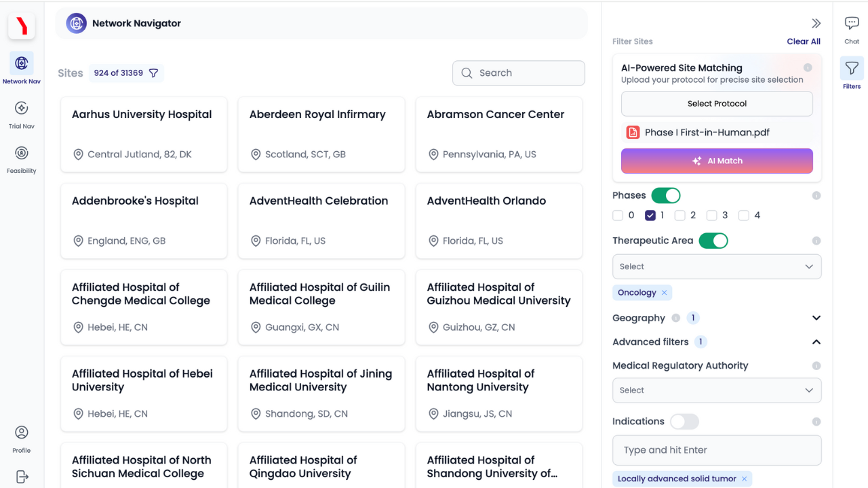The width and height of the screenshot is (868, 488).
Task: Check the Phase 0 checkbox
Action: [618, 216]
